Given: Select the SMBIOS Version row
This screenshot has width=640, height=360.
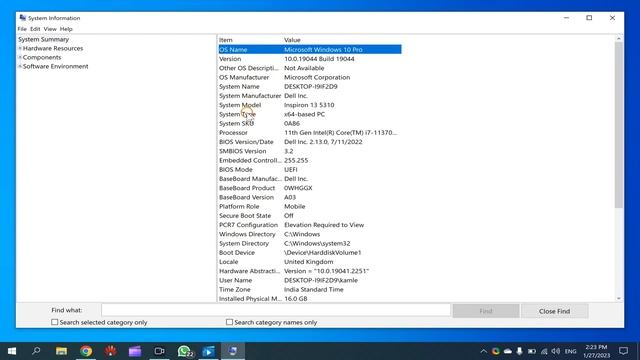Looking at the screenshot, I should 310,151.
